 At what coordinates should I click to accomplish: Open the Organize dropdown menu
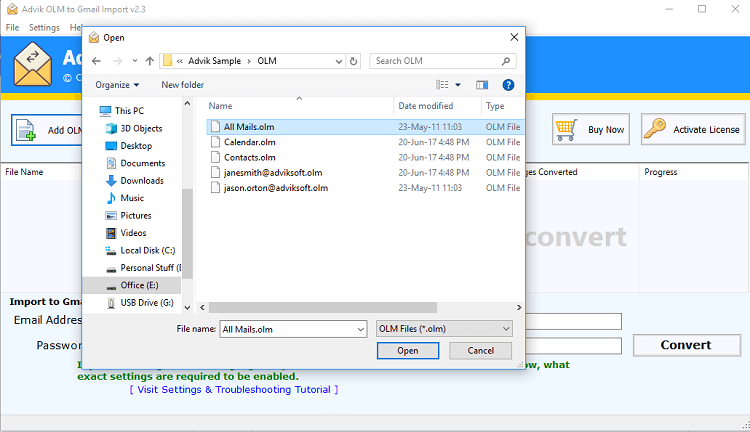pyautogui.click(x=117, y=85)
